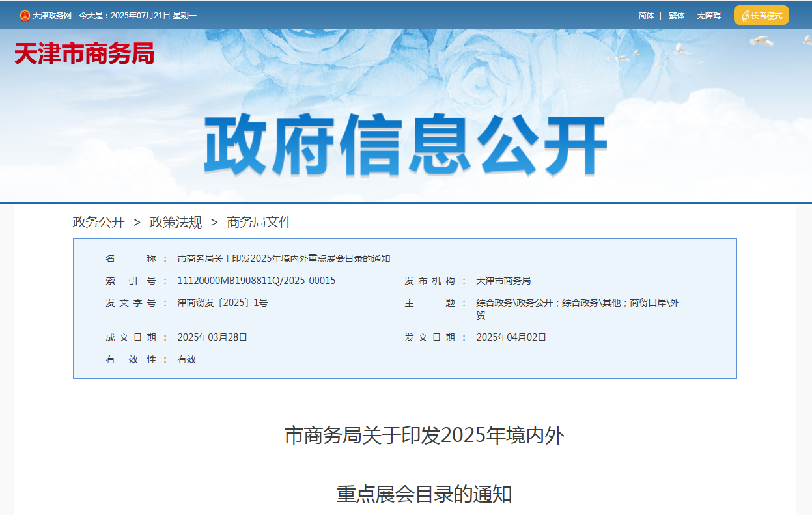The width and height of the screenshot is (812, 515).
Task: Click document number 津商贸发〔2025〕1号
Action: (223, 303)
